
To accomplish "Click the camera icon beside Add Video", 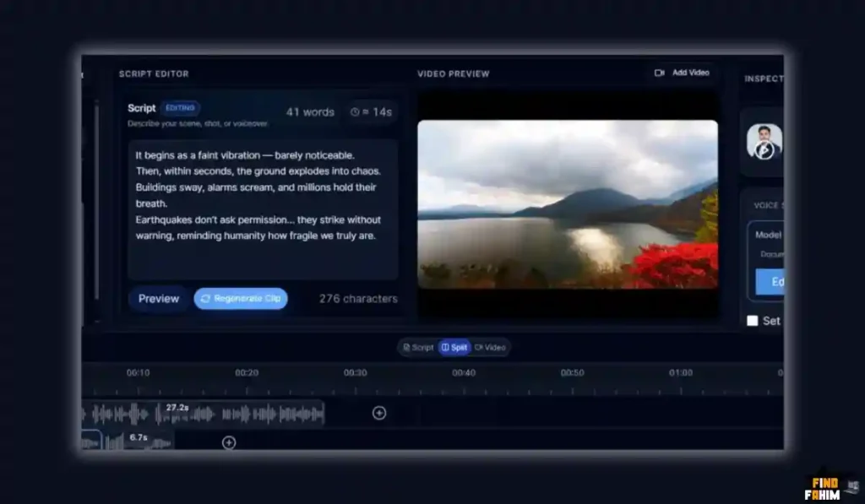I will coord(660,73).
